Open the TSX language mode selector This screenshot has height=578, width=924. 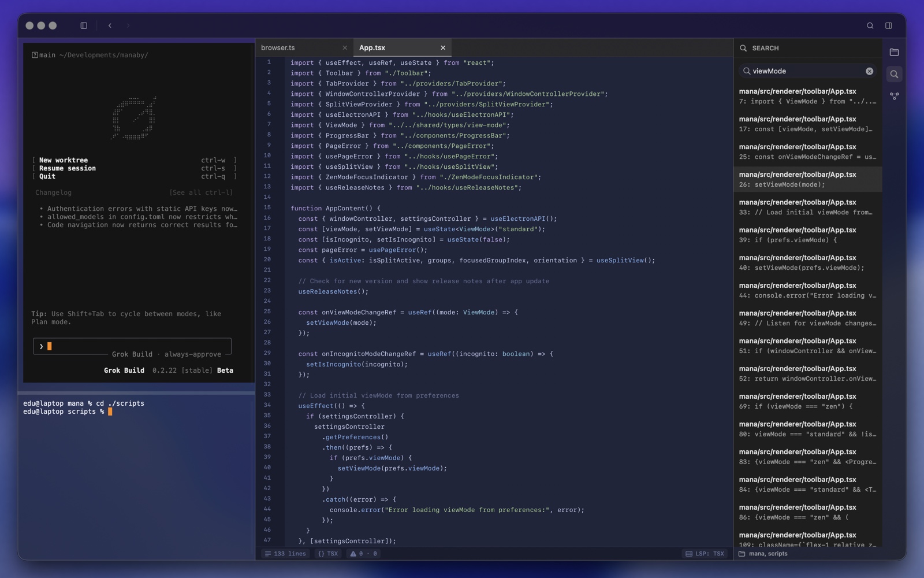tap(328, 554)
